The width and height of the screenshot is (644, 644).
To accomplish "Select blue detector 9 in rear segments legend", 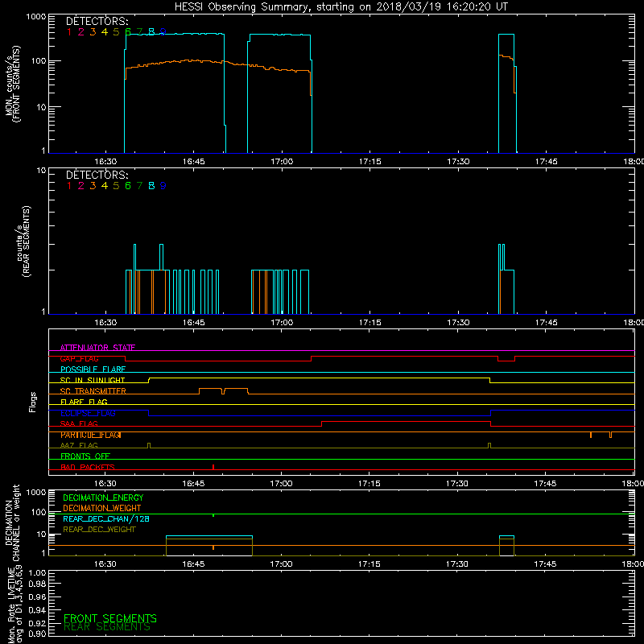I will point(163,186).
